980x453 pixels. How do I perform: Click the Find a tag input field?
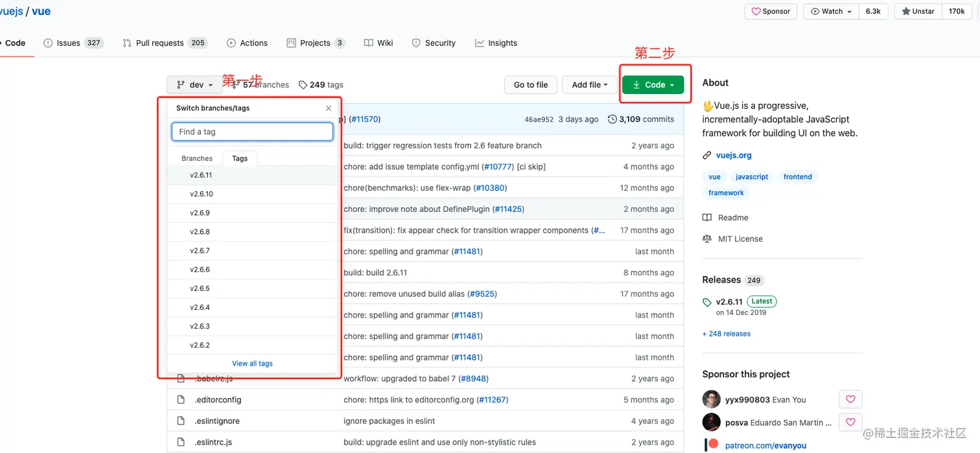(x=252, y=132)
